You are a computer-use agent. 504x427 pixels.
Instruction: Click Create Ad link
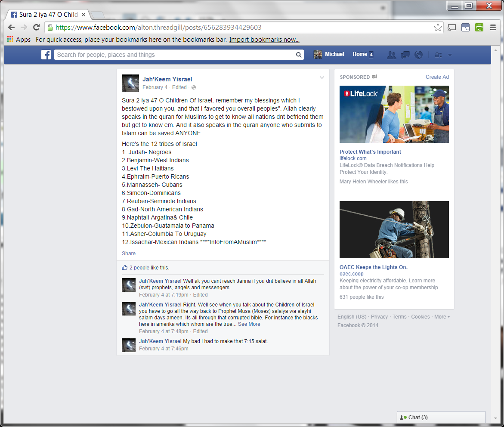[x=437, y=77]
